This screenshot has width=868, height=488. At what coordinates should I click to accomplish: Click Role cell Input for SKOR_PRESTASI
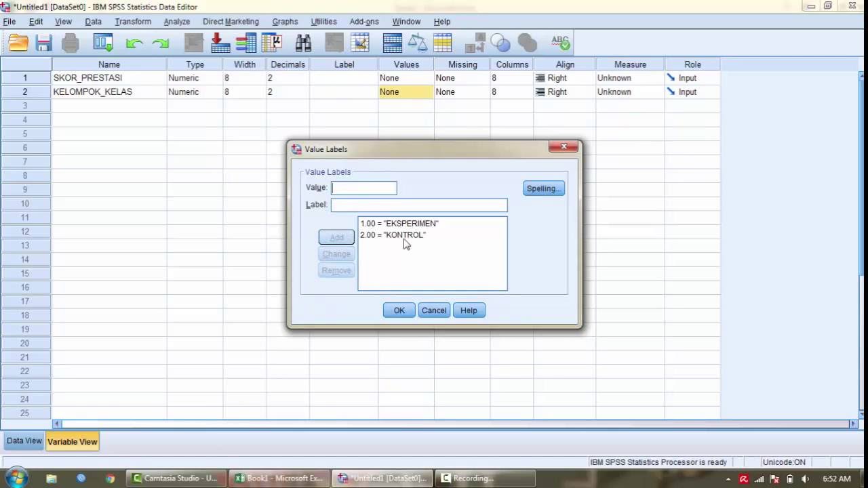tap(692, 78)
